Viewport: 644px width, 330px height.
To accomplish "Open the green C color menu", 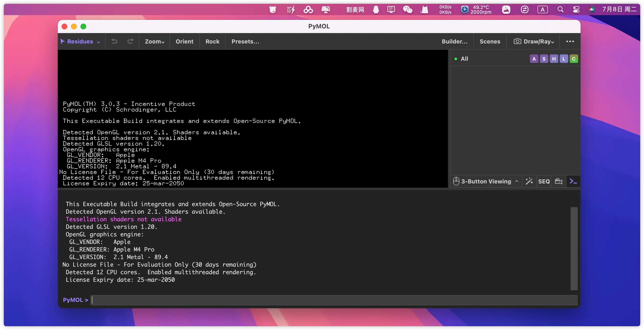I will [x=574, y=59].
